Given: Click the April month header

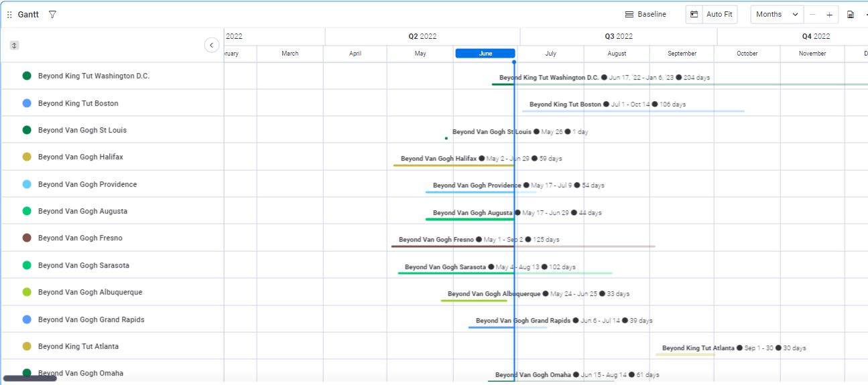Looking at the screenshot, I should 355,54.
